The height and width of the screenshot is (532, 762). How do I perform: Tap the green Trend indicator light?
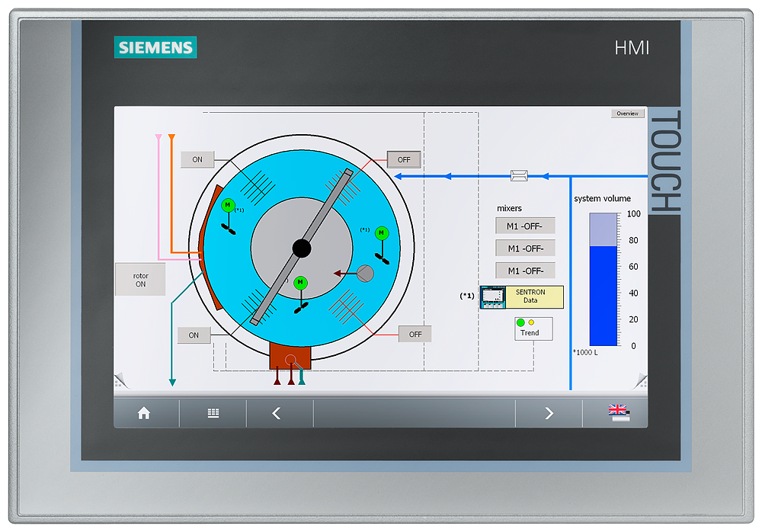click(x=520, y=323)
